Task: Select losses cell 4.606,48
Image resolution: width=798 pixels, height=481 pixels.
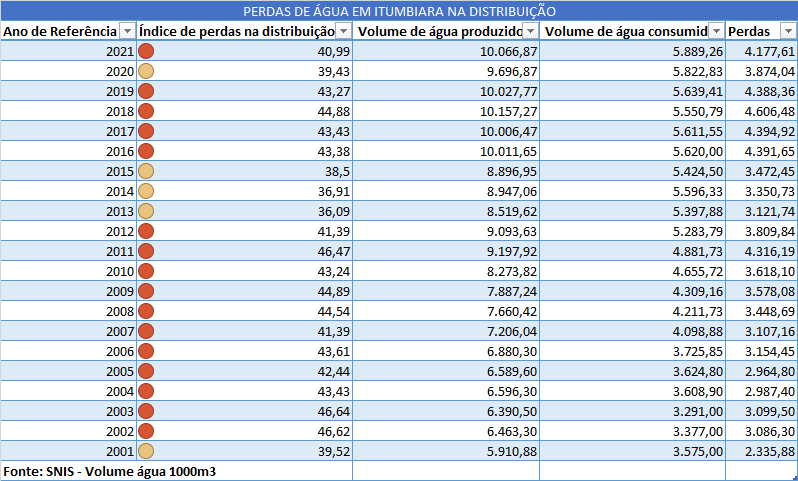Action: pyautogui.click(x=761, y=111)
